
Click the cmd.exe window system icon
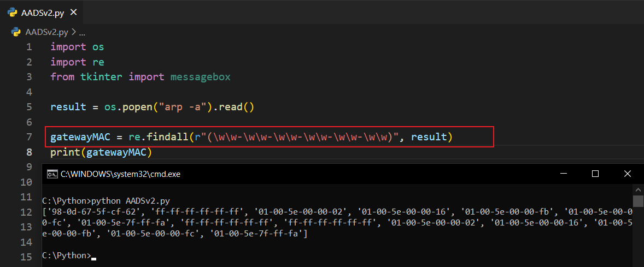(x=52, y=174)
